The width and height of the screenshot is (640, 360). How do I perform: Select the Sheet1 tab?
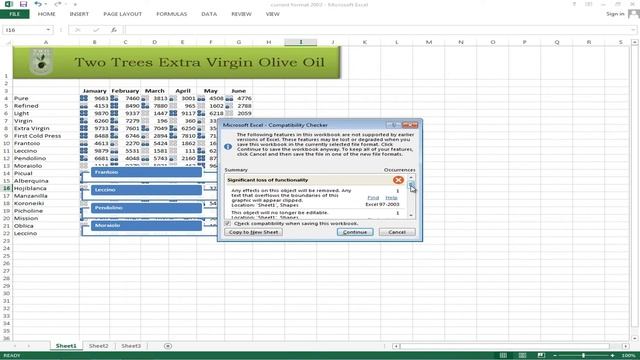pyautogui.click(x=66, y=346)
